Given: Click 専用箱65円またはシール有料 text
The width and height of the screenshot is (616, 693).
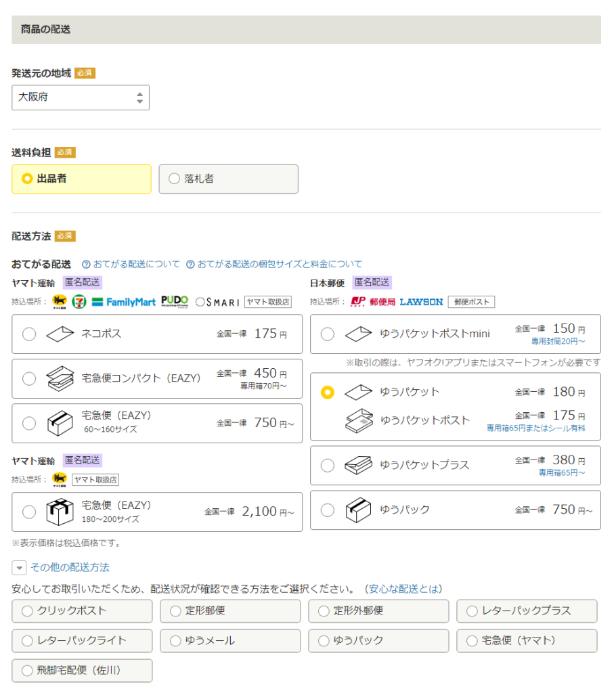Looking at the screenshot, I should (536, 428).
